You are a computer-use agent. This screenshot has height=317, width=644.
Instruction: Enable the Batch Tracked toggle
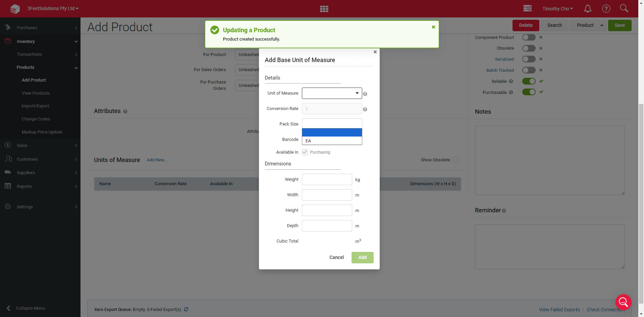[x=529, y=70]
